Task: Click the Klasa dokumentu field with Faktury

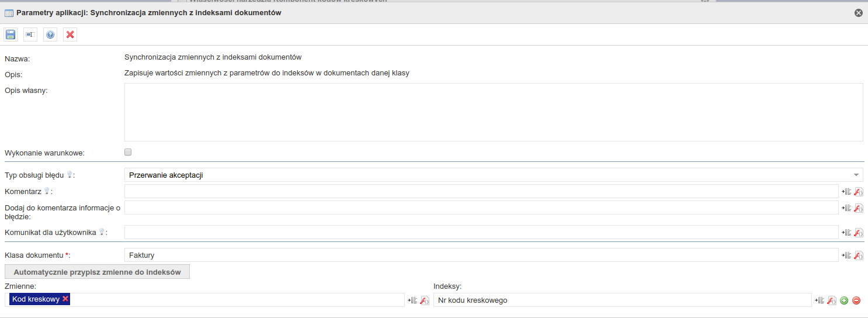Action: coord(481,255)
